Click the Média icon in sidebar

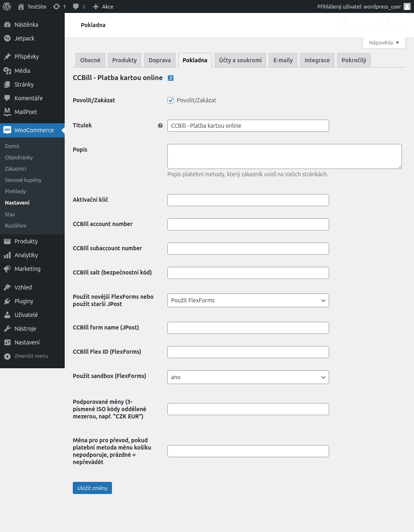(x=7, y=71)
